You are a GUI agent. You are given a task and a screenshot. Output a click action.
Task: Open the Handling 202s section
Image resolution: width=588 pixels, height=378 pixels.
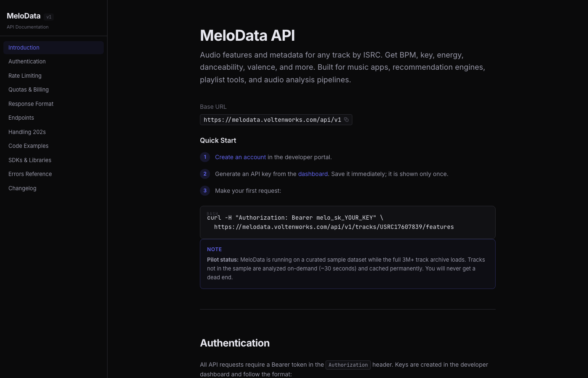[x=27, y=132]
